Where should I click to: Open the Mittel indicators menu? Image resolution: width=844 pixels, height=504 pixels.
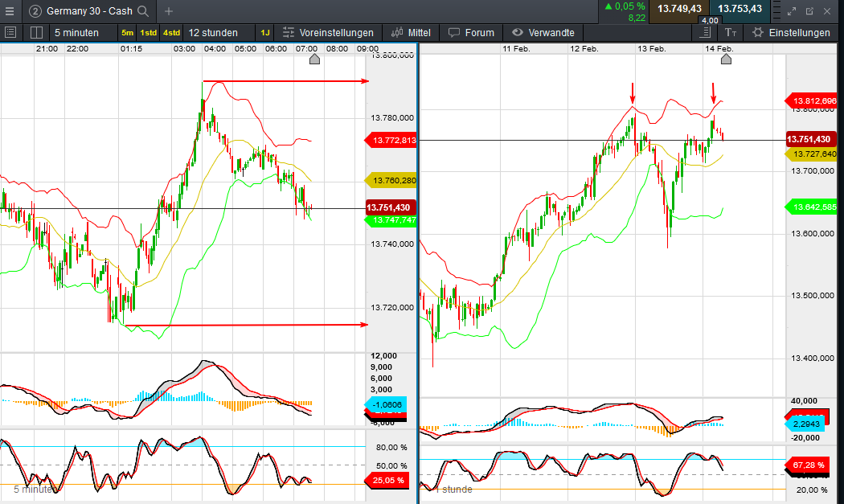point(412,33)
